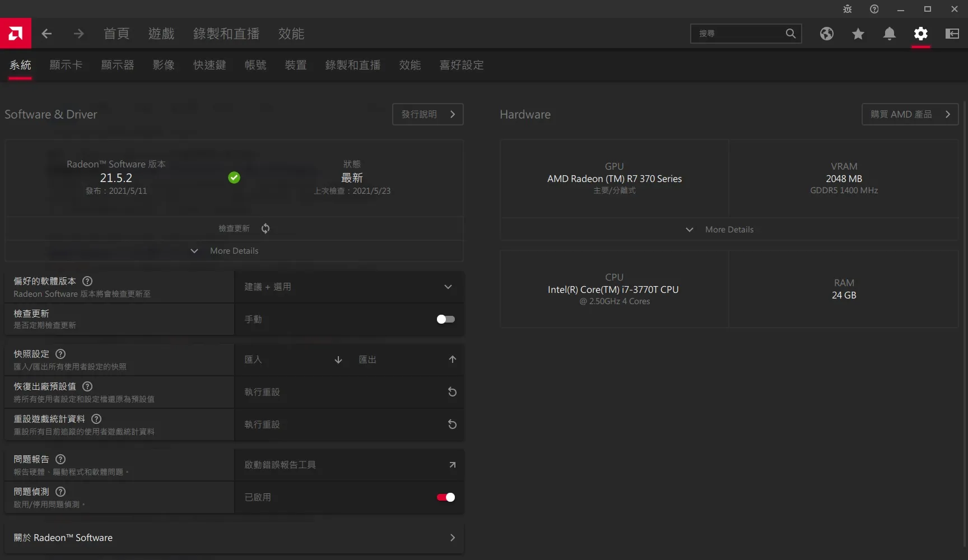Expand More Details under Software & Driver
Screen dimensions: 968x560
pyautogui.click(x=234, y=251)
